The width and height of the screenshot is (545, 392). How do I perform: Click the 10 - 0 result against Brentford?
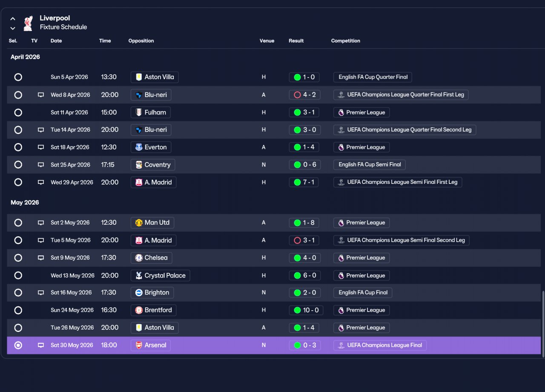tap(306, 310)
